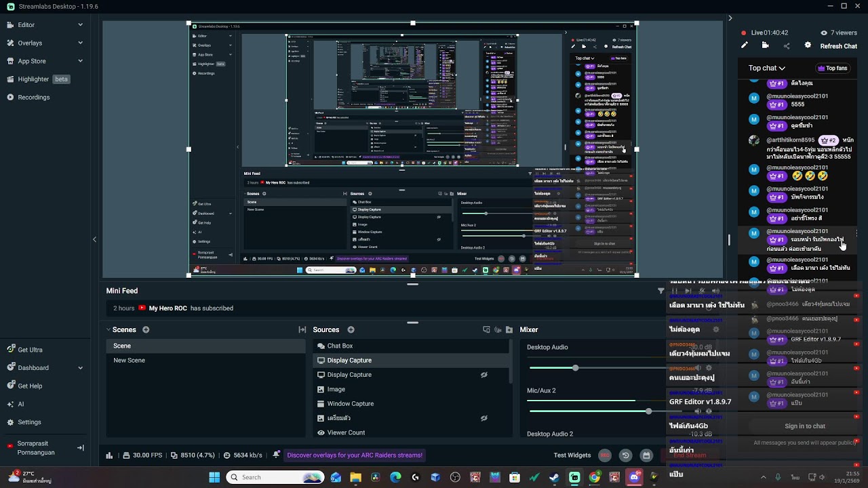Open the Top chat dropdown
This screenshot has height=488, width=868.
[x=766, y=68]
